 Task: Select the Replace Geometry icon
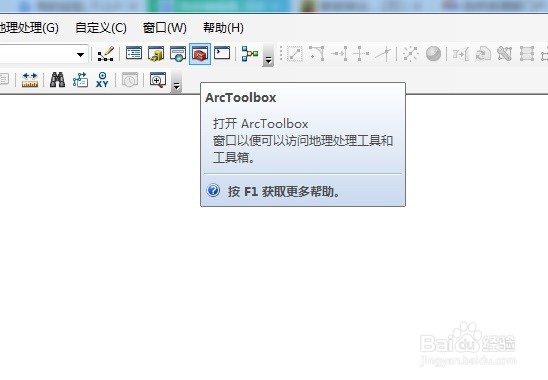pos(483,54)
